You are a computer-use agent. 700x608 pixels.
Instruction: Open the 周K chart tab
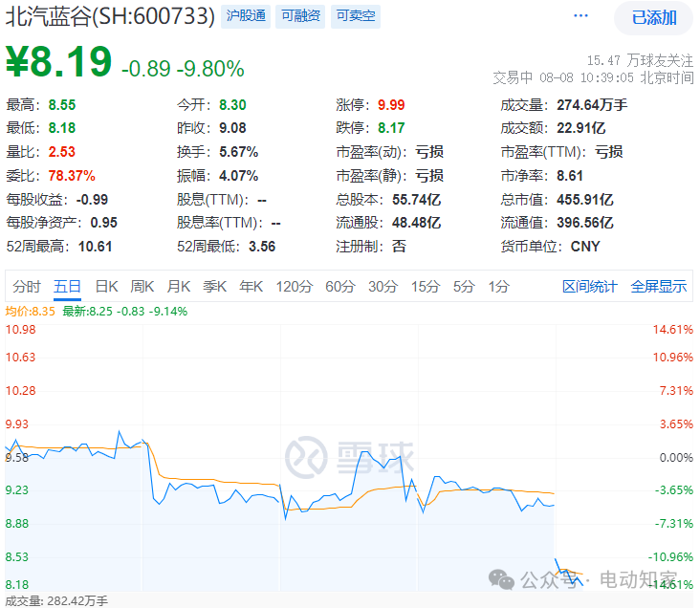pos(142,287)
